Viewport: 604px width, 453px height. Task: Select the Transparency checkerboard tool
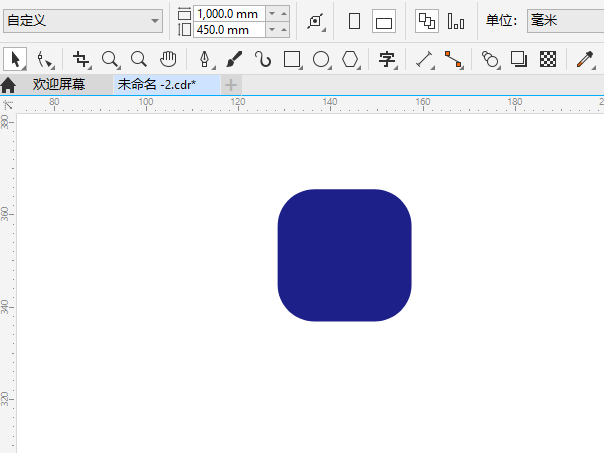[x=547, y=59]
